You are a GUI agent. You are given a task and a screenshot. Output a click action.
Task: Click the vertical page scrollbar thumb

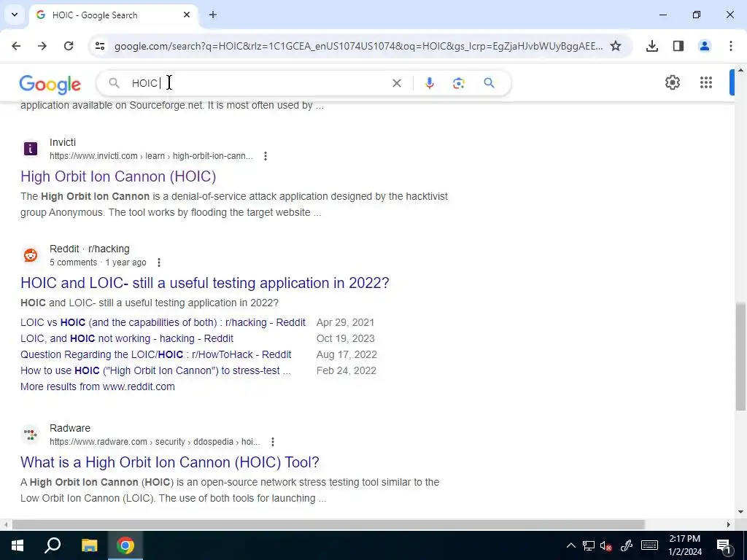click(x=740, y=356)
